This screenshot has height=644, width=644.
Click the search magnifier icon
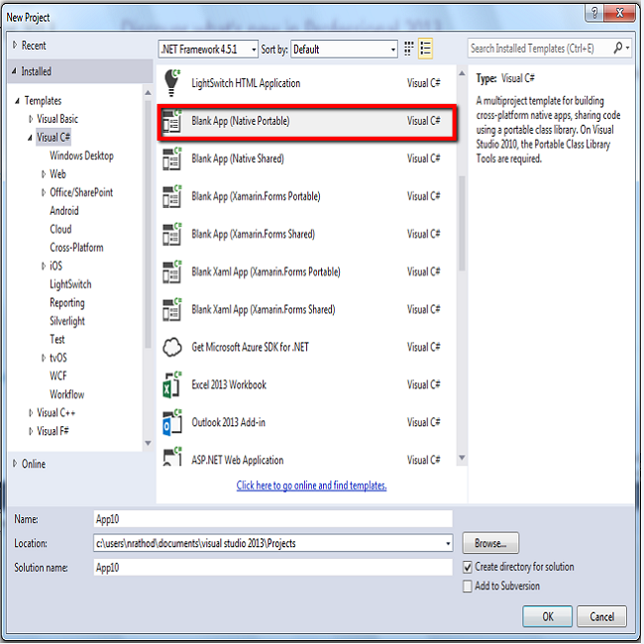click(x=617, y=49)
